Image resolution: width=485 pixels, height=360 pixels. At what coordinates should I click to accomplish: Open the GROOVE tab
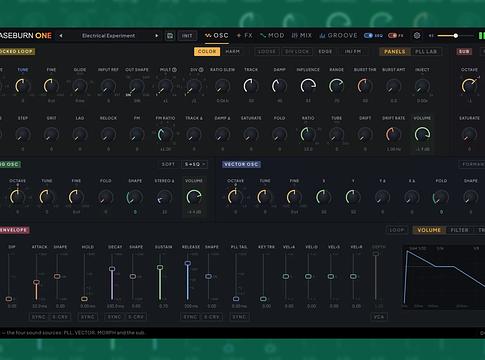point(338,35)
